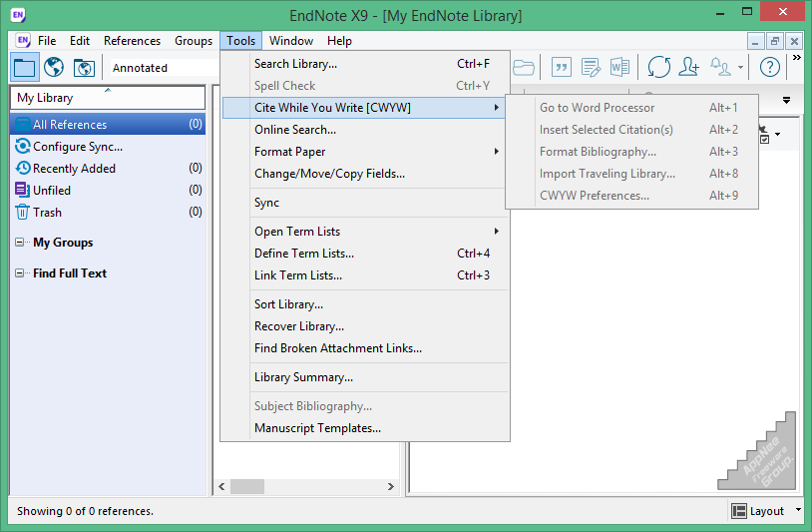Choose Online Search menu entry

[365, 130]
